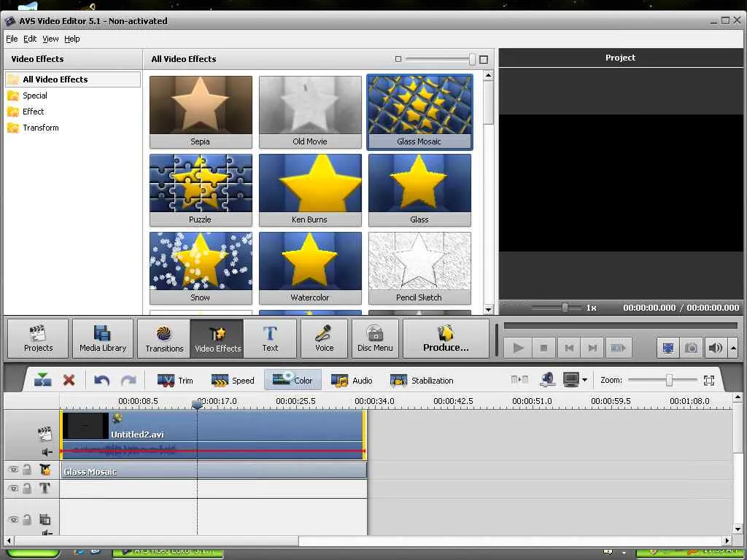Select the Old Movie effect thumbnail
This screenshot has height=560, width=747.
pyautogui.click(x=310, y=112)
